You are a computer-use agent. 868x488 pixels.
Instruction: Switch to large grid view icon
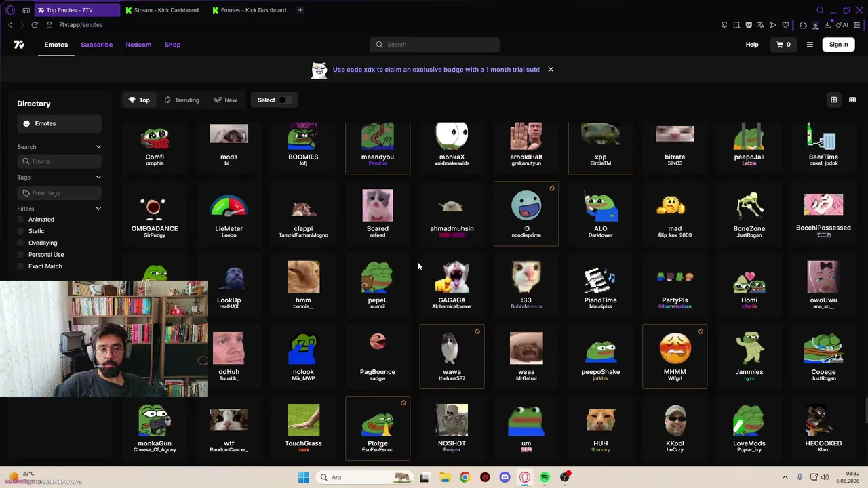click(833, 100)
